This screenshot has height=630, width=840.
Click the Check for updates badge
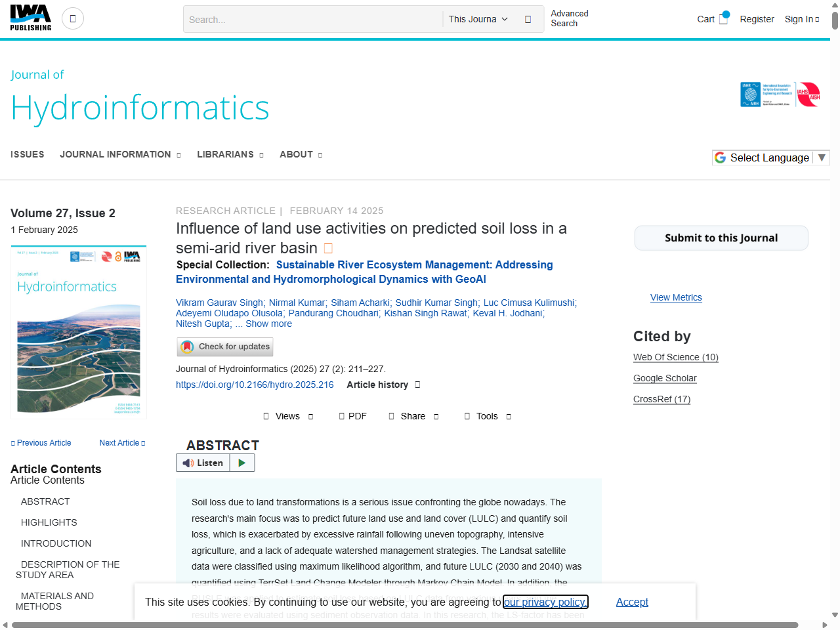[224, 346]
